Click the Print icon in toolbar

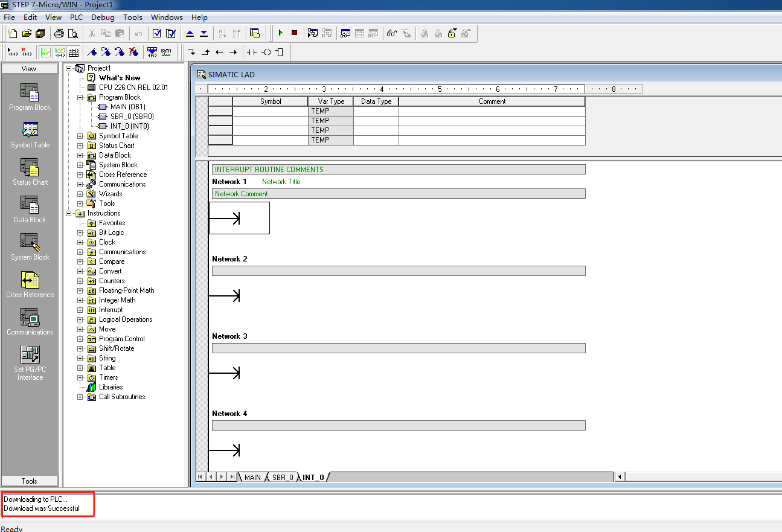(59, 33)
